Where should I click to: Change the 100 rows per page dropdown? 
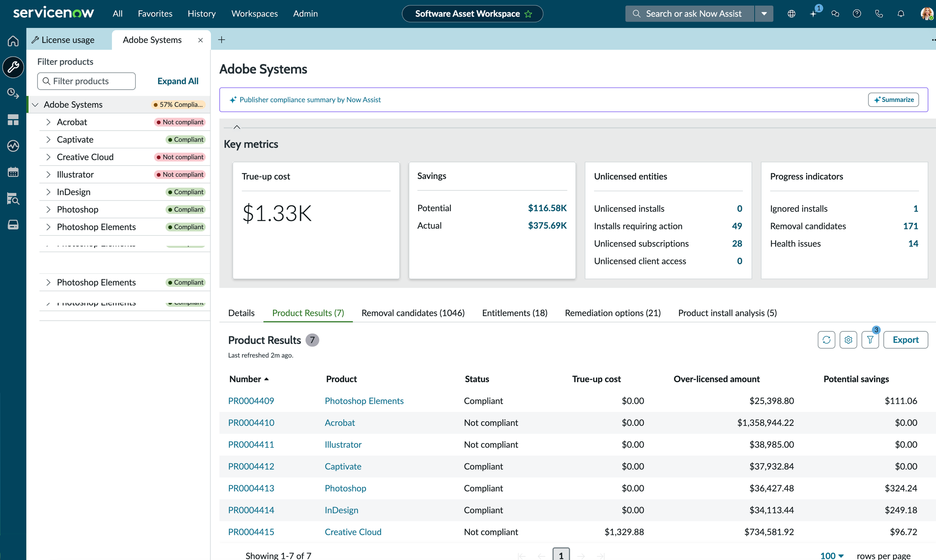[832, 555]
